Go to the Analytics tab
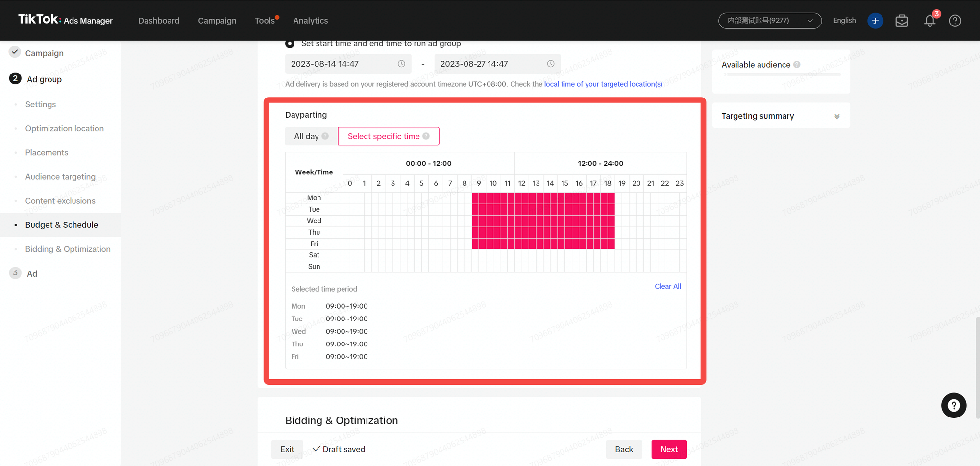The height and width of the screenshot is (466, 980). [310, 21]
